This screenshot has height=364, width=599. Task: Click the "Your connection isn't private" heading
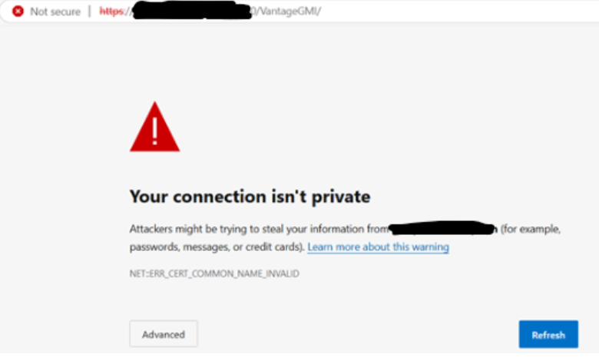(x=250, y=197)
